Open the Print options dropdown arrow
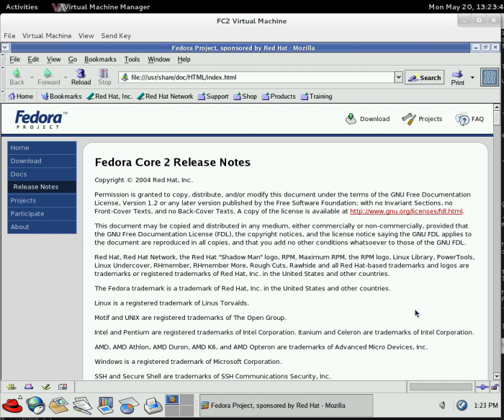 click(x=472, y=77)
